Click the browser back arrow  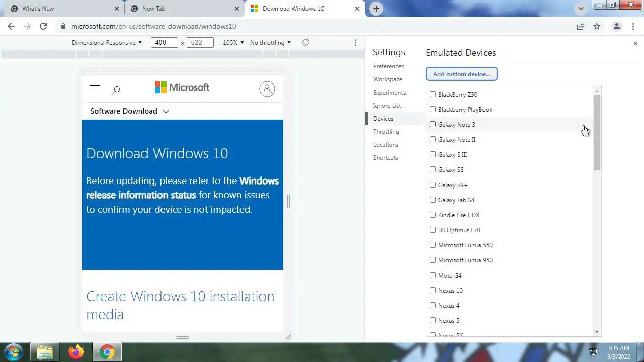11,26
